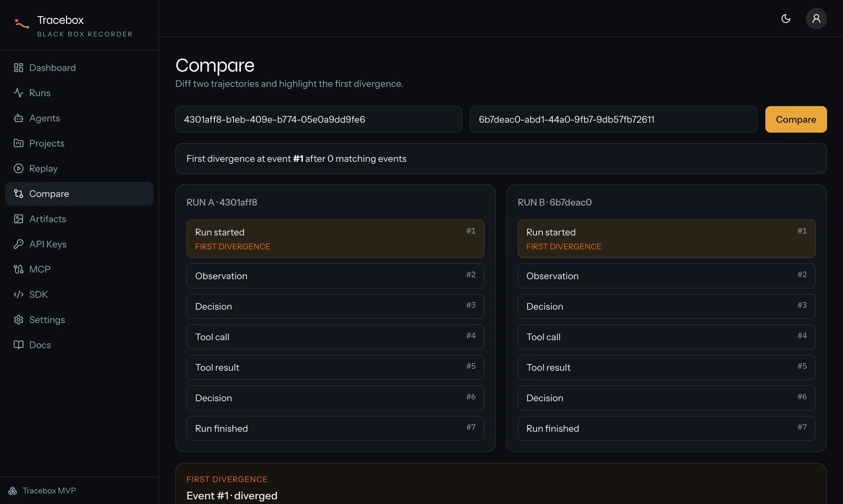The width and height of the screenshot is (843, 504).
Task: Click 'Event #1 · diverged' detail heading
Action: (232, 495)
